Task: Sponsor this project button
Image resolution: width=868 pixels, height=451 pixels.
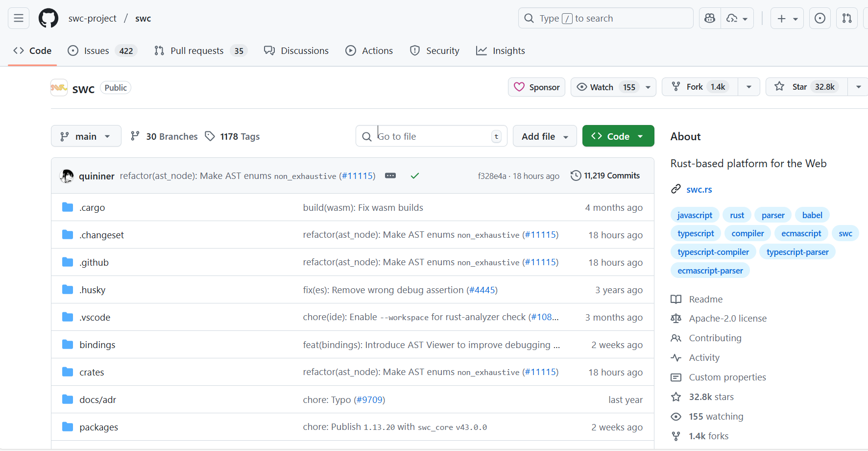Action: (x=536, y=87)
